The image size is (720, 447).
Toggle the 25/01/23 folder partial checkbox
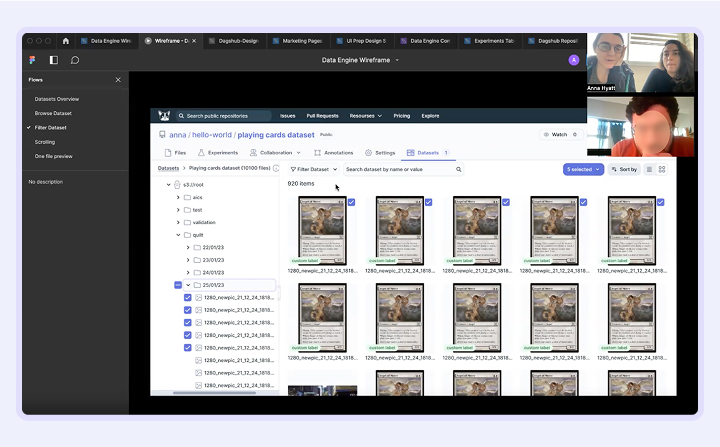(178, 285)
